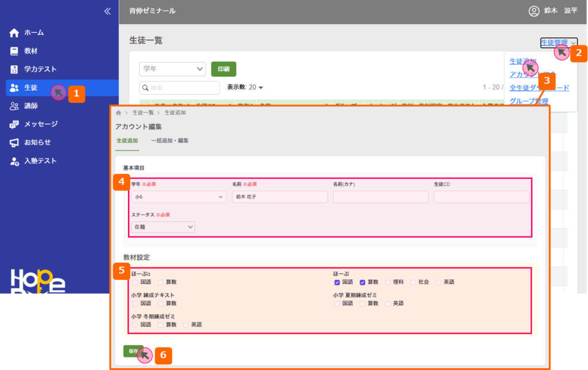Uncheck 算数 under ほーぷ section
Viewport: 588px width, 370px height.
click(363, 282)
